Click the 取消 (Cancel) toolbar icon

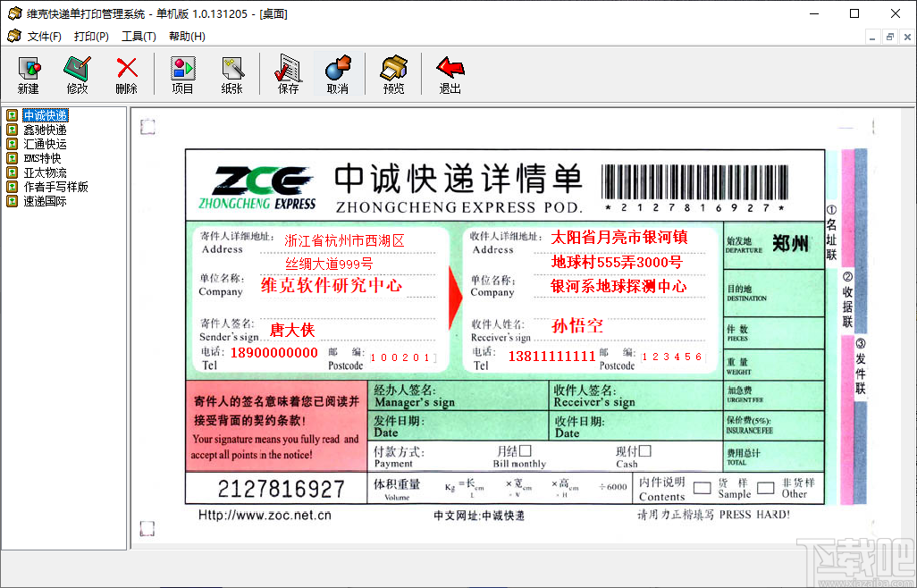[x=338, y=73]
